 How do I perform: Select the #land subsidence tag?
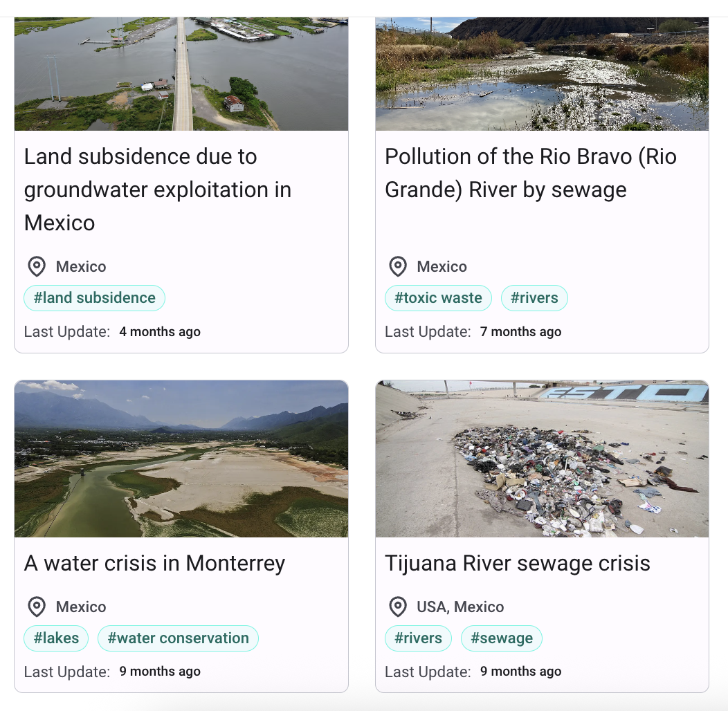click(x=95, y=298)
